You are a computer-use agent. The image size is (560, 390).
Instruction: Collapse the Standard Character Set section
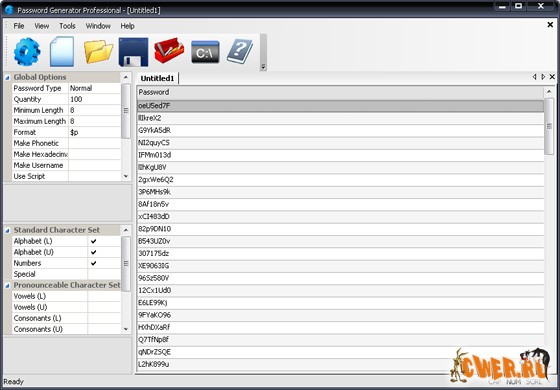[x=8, y=231]
